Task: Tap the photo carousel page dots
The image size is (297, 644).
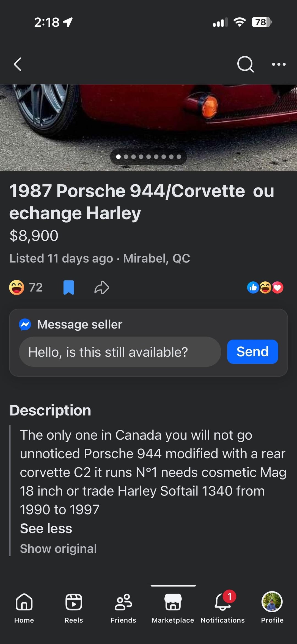Action: click(x=148, y=157)
